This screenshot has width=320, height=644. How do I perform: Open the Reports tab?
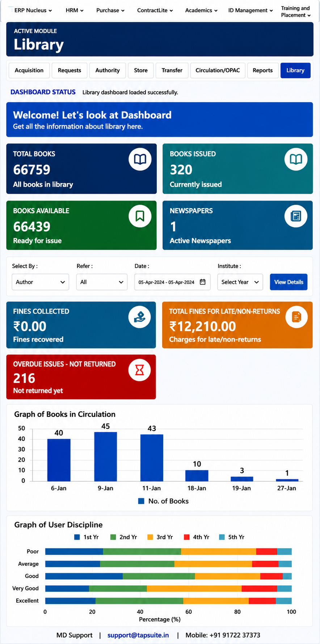pyautogui.click(x=263, y=71)
